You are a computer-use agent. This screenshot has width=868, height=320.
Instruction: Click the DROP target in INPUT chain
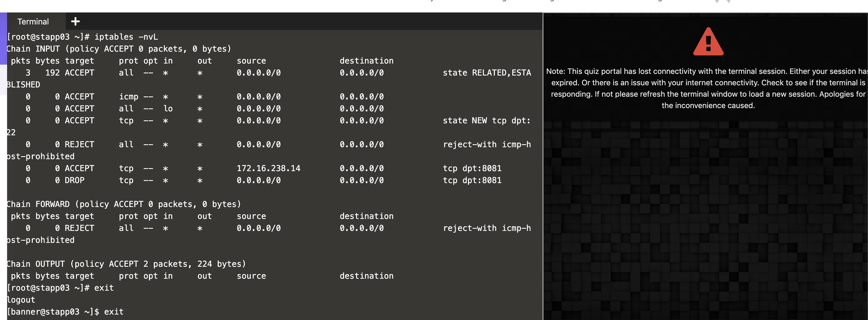tap(74, 180)
